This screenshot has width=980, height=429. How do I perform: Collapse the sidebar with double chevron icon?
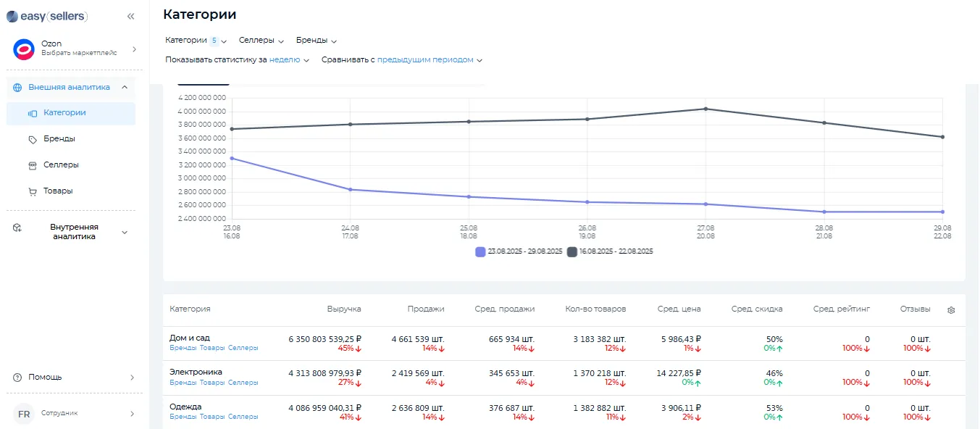coord(130,16)
